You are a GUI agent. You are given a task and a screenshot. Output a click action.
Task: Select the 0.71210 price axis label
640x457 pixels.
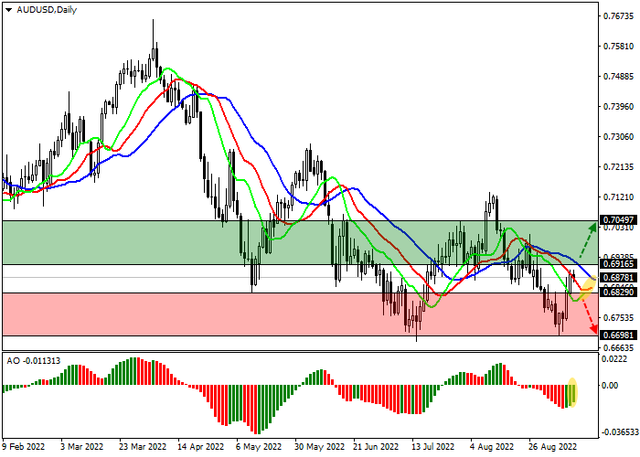(x=619, y=197)
